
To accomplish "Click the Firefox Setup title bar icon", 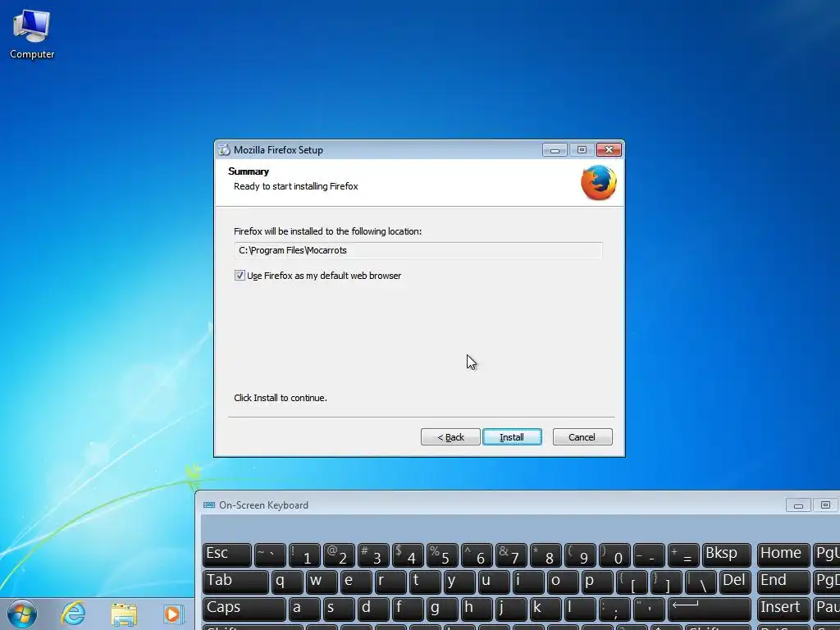I will tap(224, 150).
